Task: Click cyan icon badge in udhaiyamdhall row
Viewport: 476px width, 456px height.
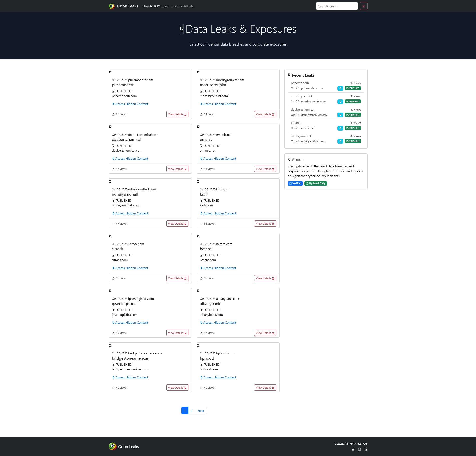Action: point(340,141)
